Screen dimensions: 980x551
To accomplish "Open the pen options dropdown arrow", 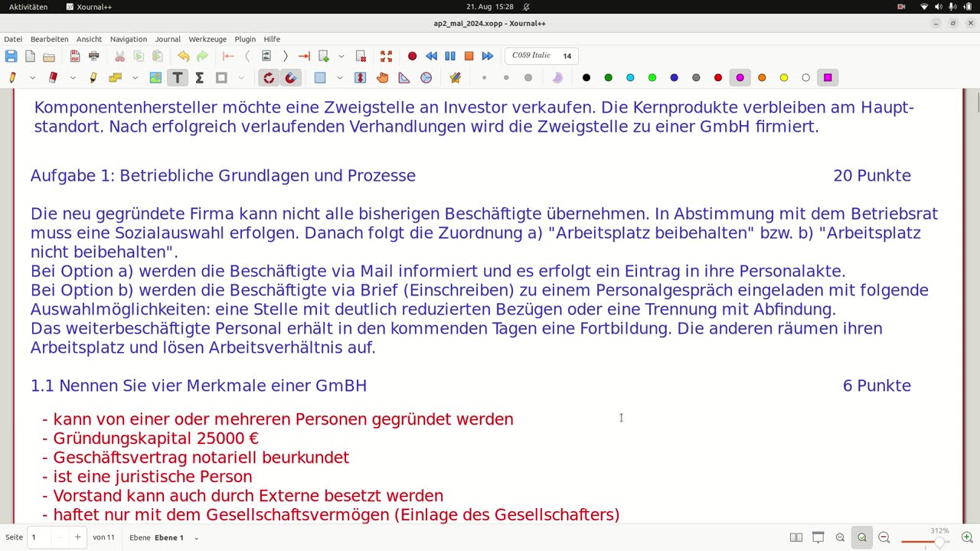I will coord(32,77).
